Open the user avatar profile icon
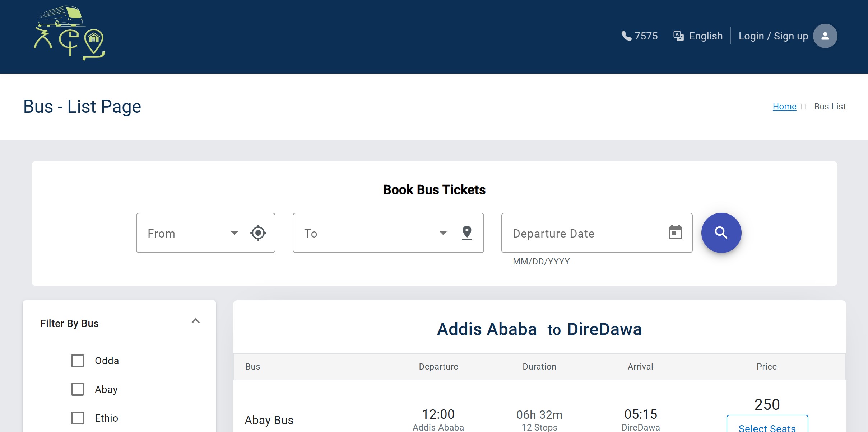 pyautogui.click(x=825, y=36)
